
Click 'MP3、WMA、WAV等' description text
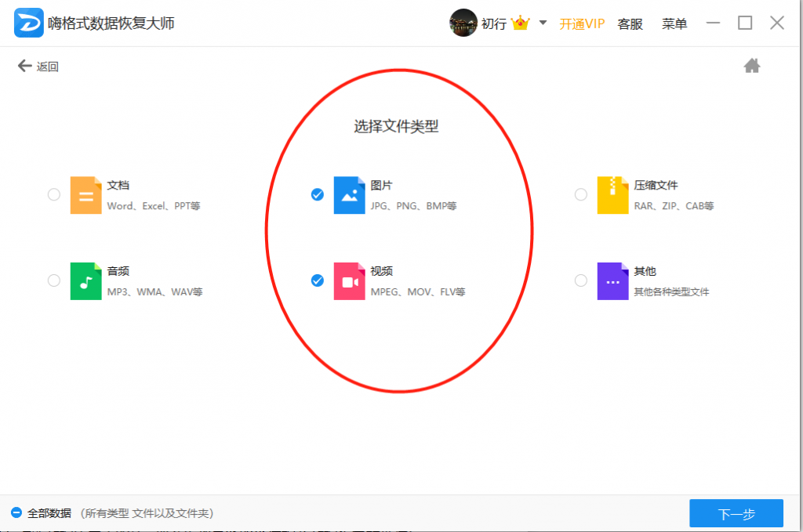click(x=154, y=291)
